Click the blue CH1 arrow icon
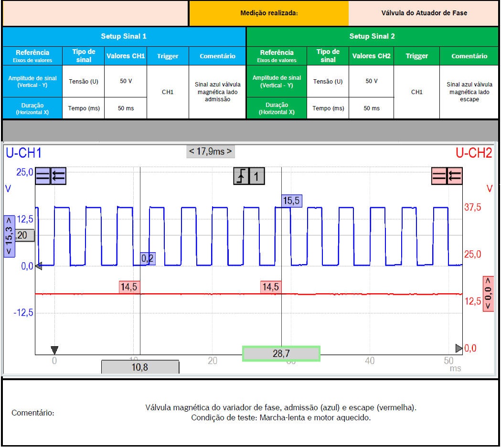This screenshot has width=501, height=448. click(x=58, y=176)
